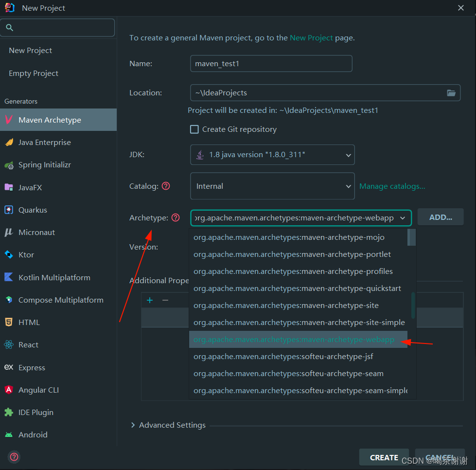476x470 pixels.
Task: Choose maven-archetype-webapp from list
Action: [298, 339]
